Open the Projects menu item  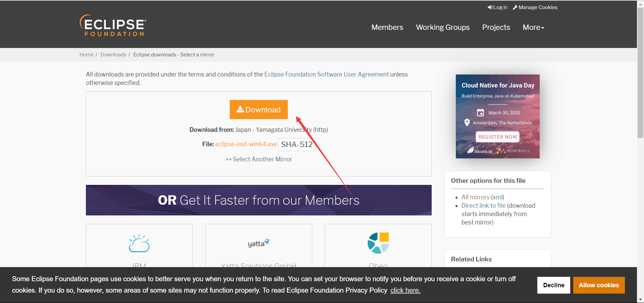[496, 28]
